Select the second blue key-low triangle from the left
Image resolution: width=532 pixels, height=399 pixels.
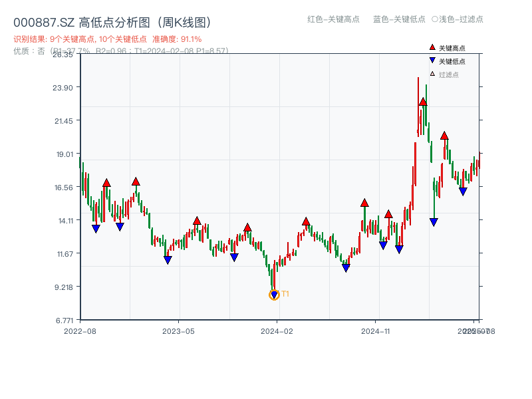click(120, 227)
